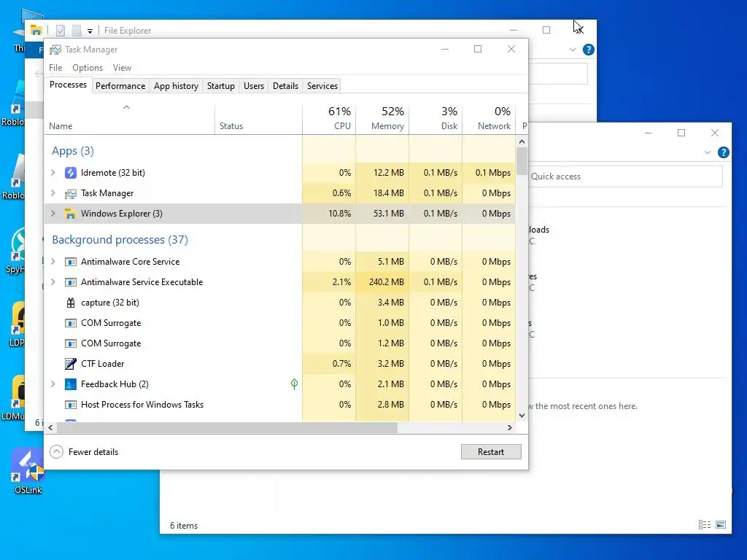Click the CTF Loader pen icon
This screenshot has height=560, width=747.
point(71,364)
